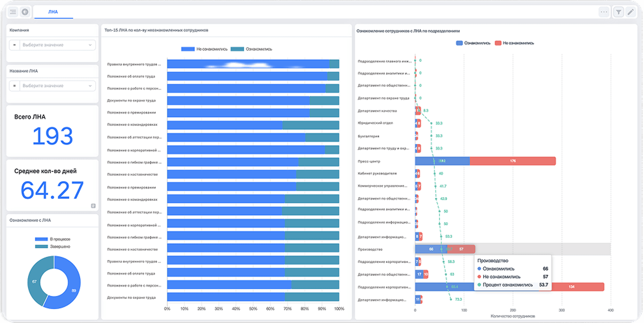This screenshot has width=644, height=323.
Task: Click the small icon below 64.27 value
Action: tap(93, 206)
